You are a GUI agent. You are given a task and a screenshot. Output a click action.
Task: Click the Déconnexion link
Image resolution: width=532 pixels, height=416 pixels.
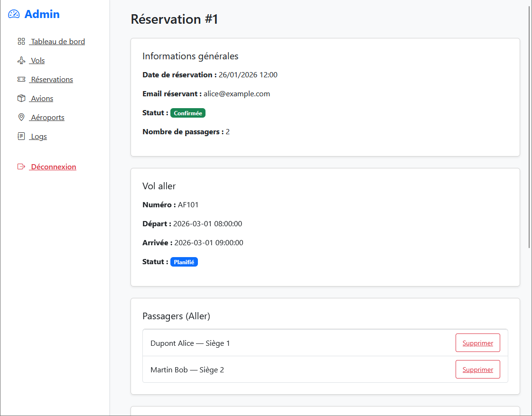(x=53, y=166)
